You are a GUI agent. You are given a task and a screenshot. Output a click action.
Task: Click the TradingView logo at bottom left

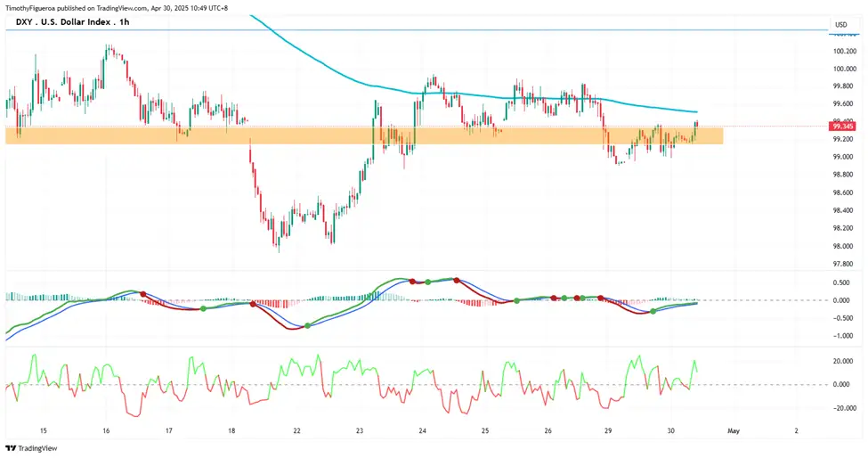[31, 448]
